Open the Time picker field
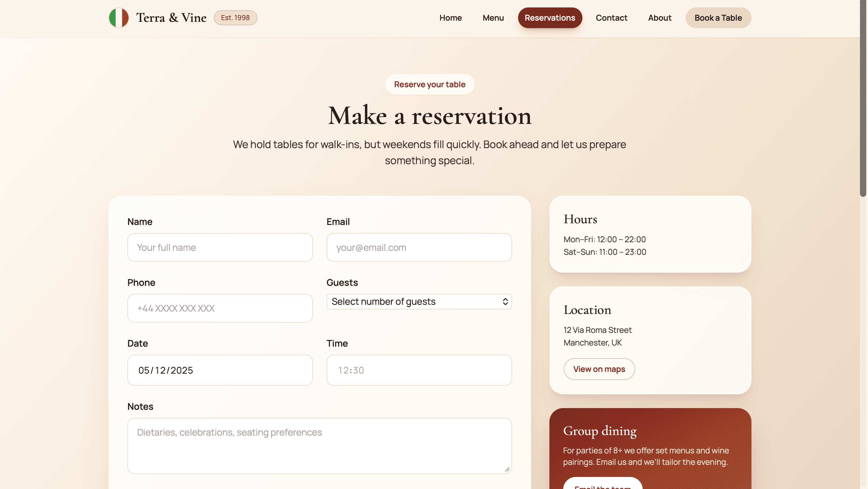The height and width of the screenshot is (489, 868). [419, 370]
